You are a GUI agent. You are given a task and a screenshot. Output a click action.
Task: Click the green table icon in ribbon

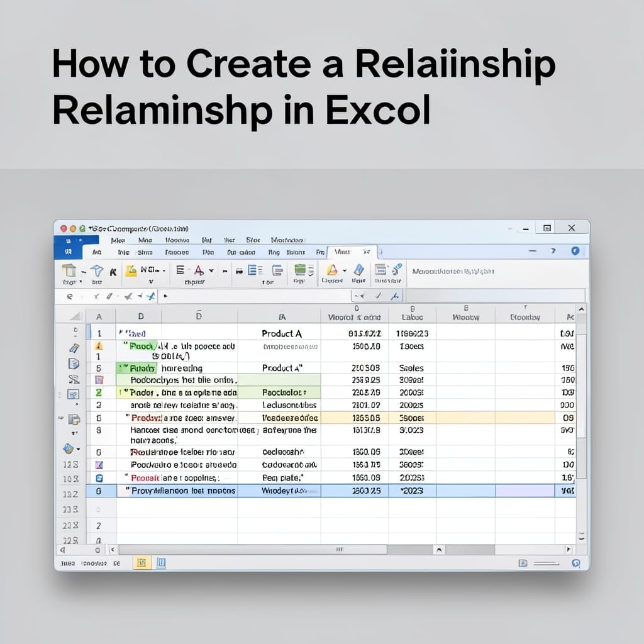tap(300, 270)
